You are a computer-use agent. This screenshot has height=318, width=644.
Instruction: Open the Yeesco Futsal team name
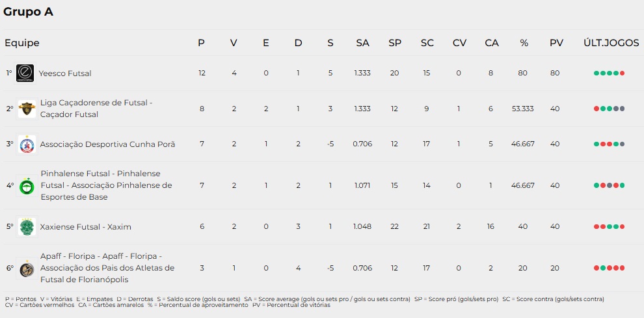(x=65, y=73)
